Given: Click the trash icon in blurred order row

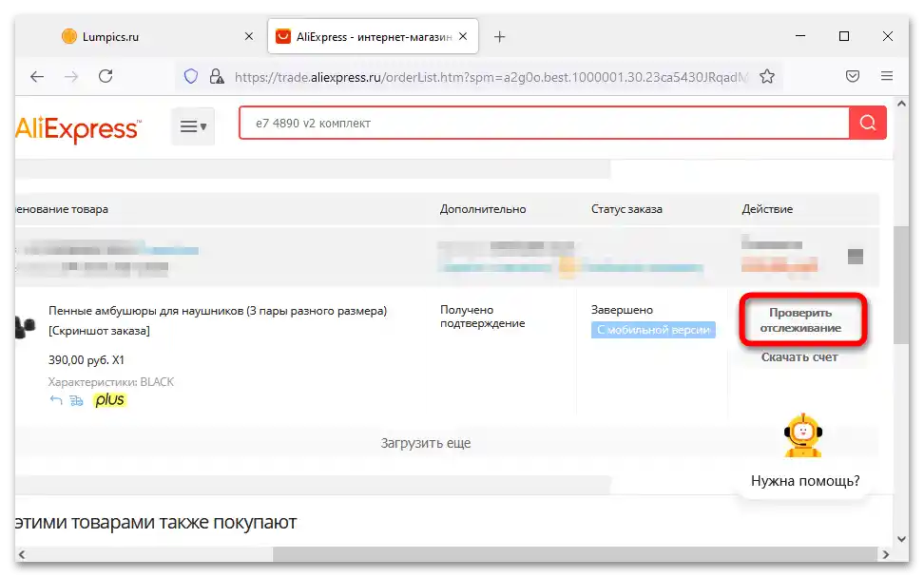Looking at the screenshot, I should pos(855,257).
